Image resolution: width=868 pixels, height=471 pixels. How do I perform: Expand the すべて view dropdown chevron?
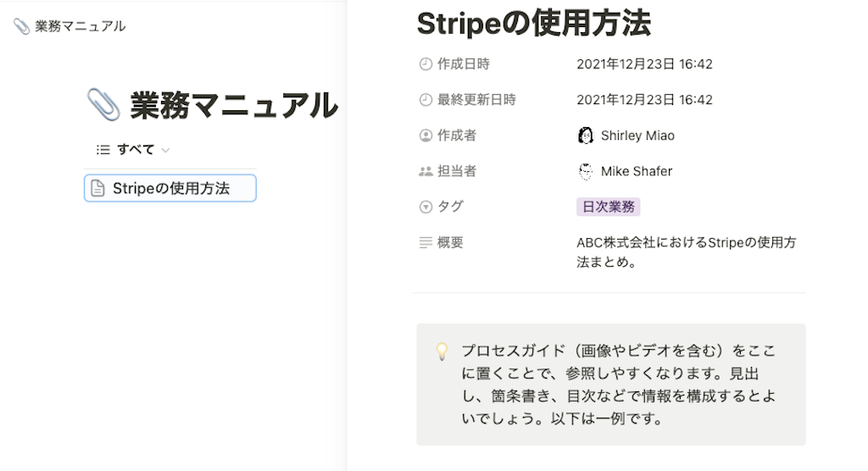tap(165, 150)
